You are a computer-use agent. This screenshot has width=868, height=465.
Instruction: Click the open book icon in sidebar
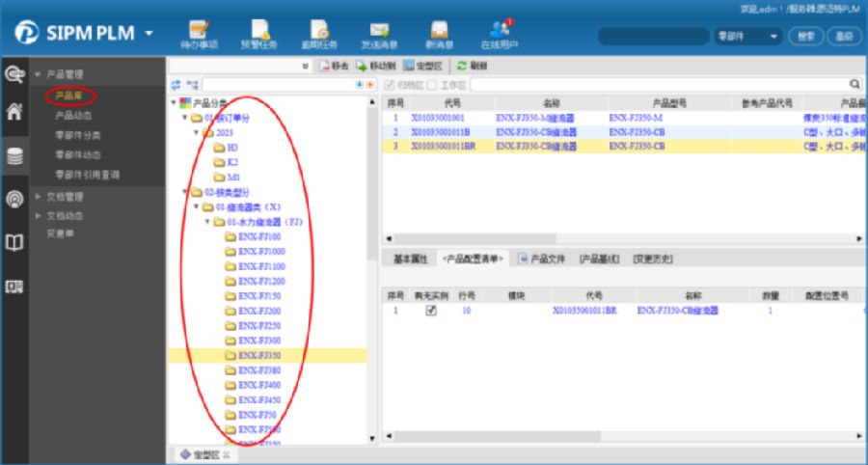[14, 243]
